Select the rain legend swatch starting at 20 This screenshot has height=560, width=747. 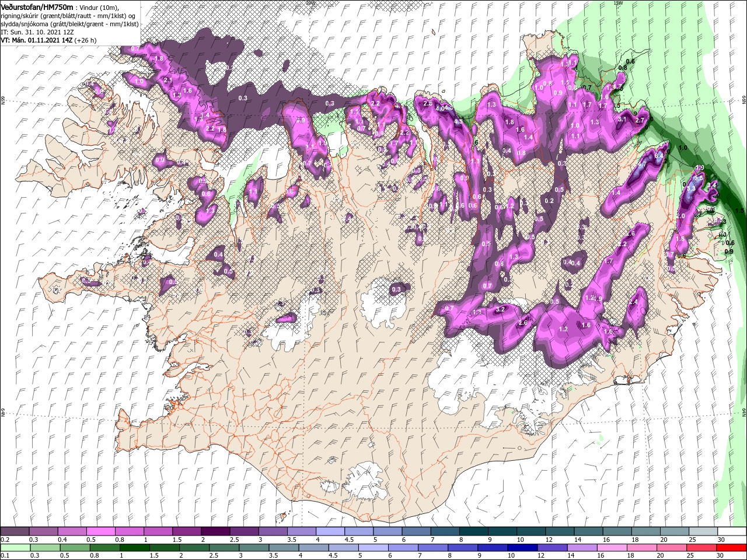point(673,548)
